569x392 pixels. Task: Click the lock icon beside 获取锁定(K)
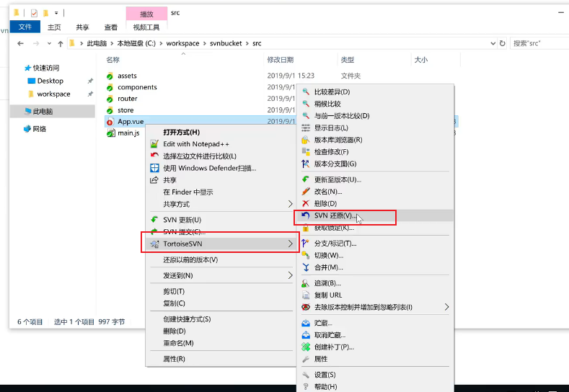click(x=306, y=228)
